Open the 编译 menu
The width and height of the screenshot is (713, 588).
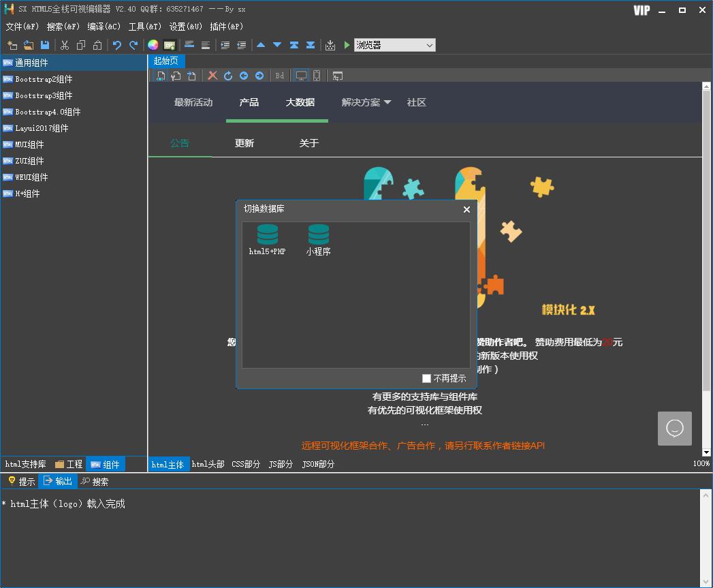pos(104,27)
